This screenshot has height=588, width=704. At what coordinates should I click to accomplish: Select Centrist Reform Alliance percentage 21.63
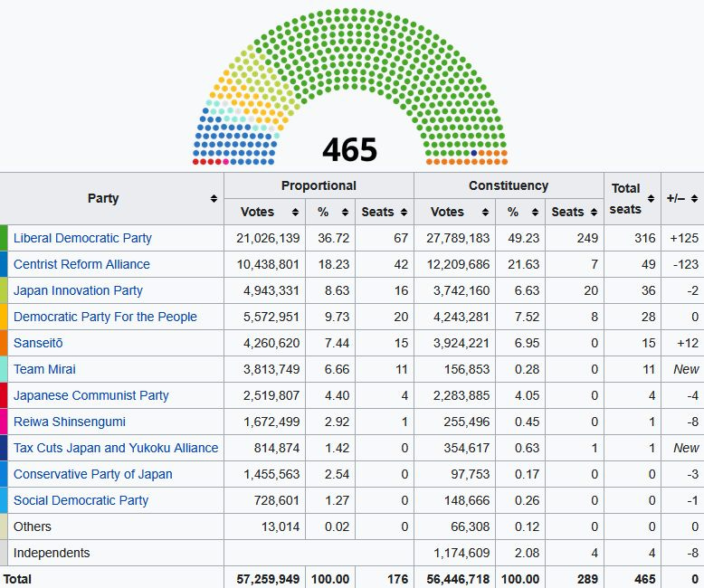tap(524, 264)
